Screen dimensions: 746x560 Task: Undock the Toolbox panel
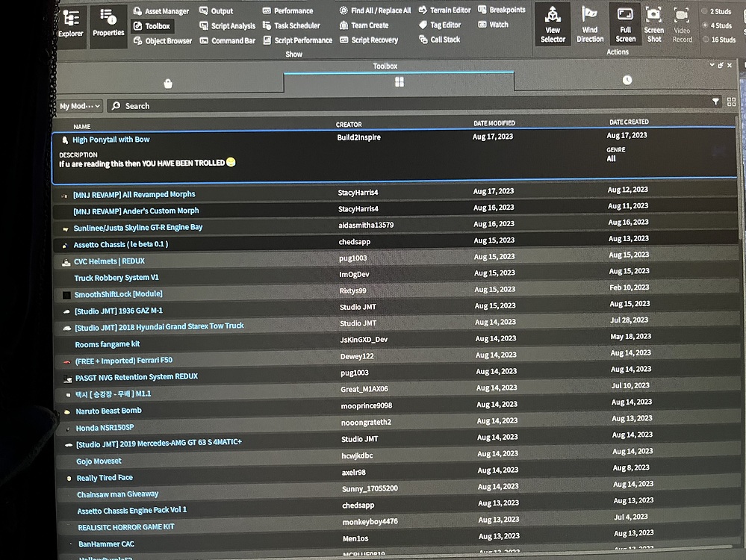[x=721, y=65]
